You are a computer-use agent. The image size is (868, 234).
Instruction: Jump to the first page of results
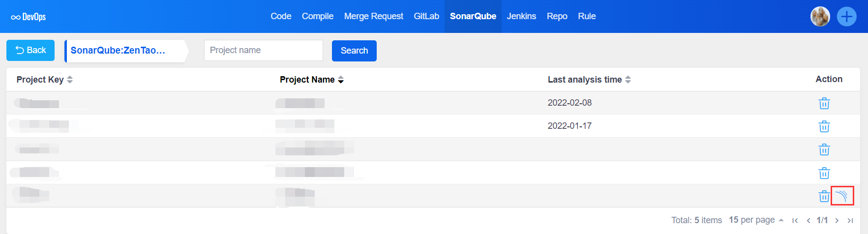(x=795, y=220)
